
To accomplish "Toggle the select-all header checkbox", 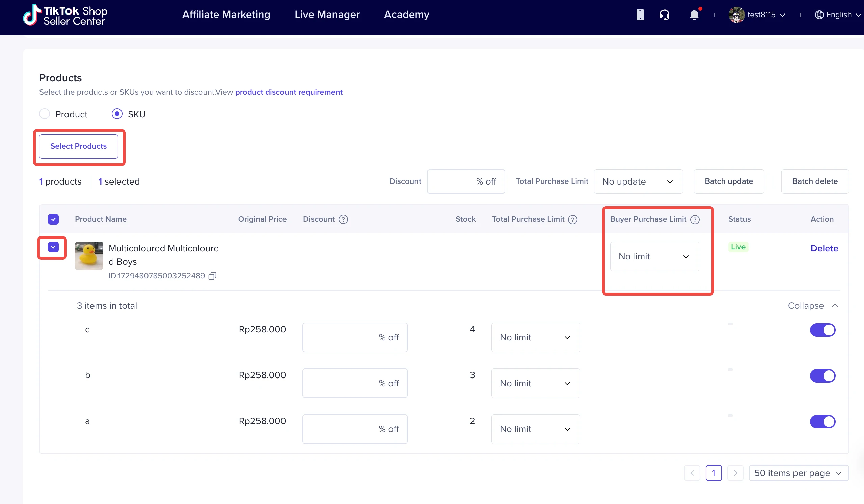I will coord(53,219).
